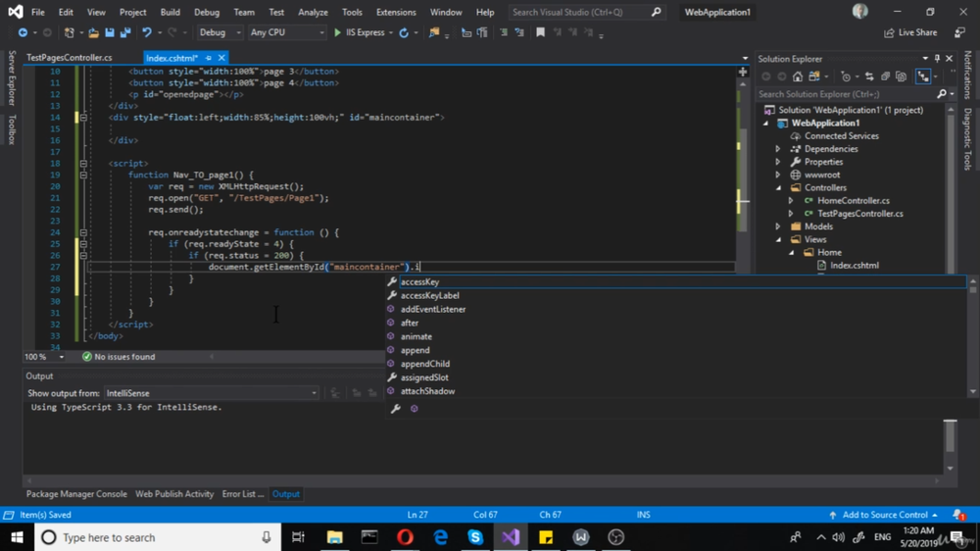
Task: Open the Visual Studio app in the taskbar
Action: (x=511, y=537)
